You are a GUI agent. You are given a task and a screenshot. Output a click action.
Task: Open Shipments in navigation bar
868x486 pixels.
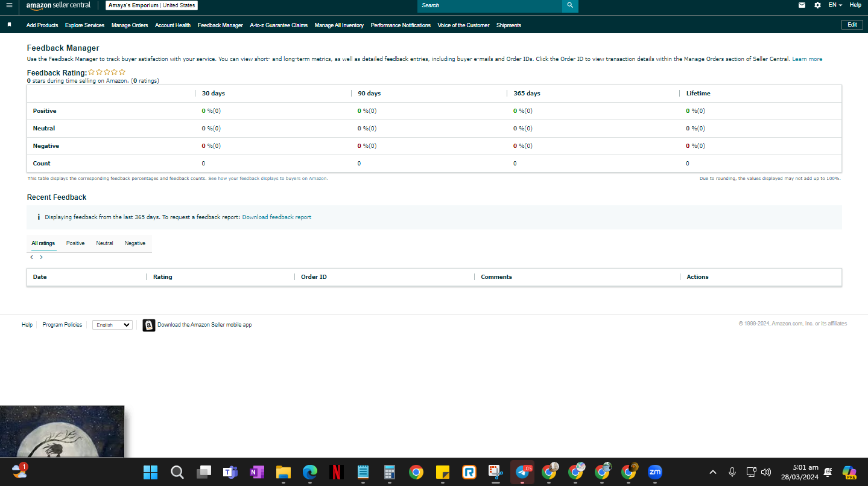508,25
